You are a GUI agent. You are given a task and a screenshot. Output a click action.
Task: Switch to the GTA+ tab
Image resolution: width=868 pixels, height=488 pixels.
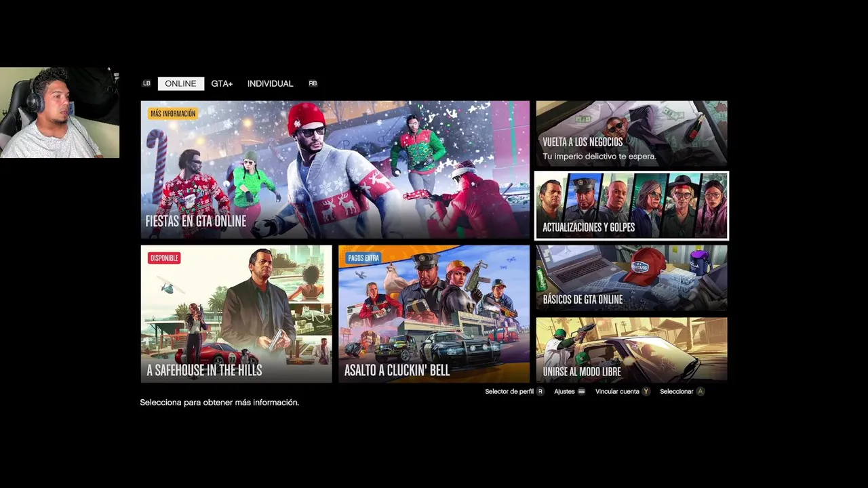pyautogui.click(x=222, y=83)
